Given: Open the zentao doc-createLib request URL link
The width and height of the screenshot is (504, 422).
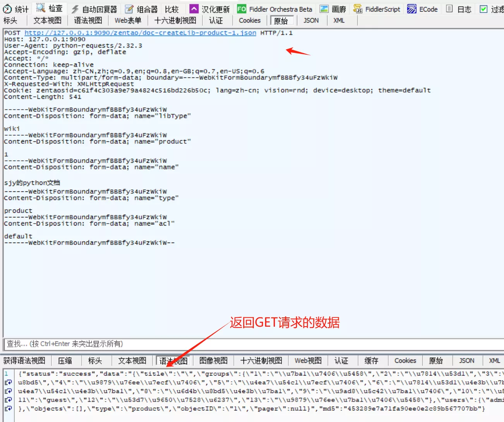Looking at the screenshot, I should tap(140, 33).
